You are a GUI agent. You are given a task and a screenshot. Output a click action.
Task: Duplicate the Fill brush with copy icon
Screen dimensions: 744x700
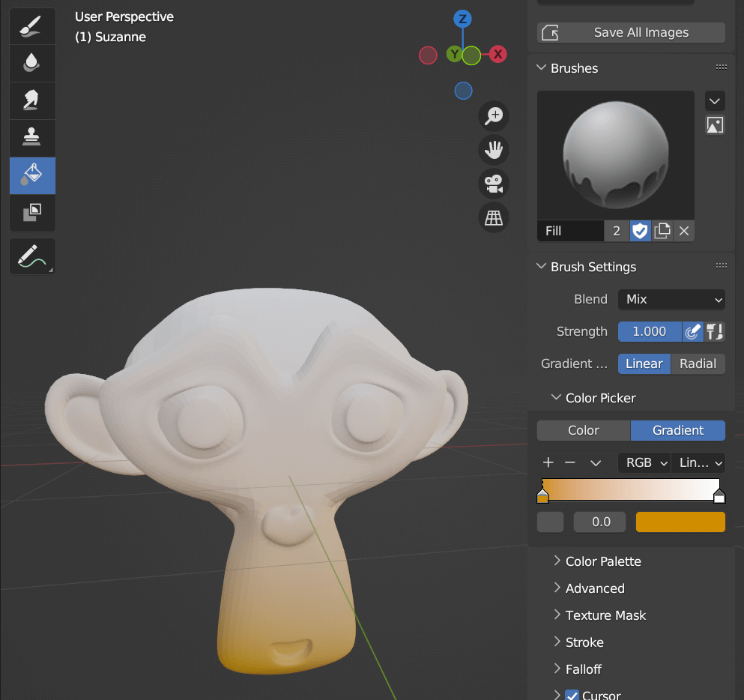[662, 231]
